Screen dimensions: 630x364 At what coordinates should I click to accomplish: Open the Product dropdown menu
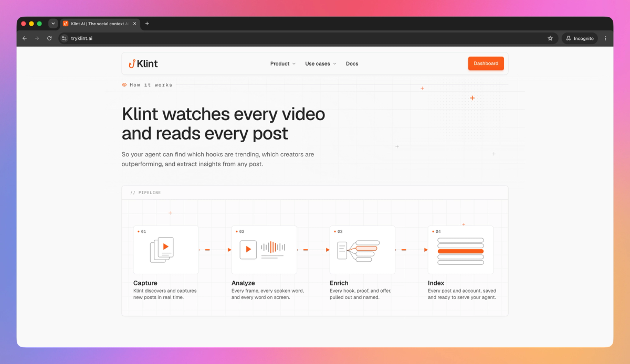click(283, 63)
